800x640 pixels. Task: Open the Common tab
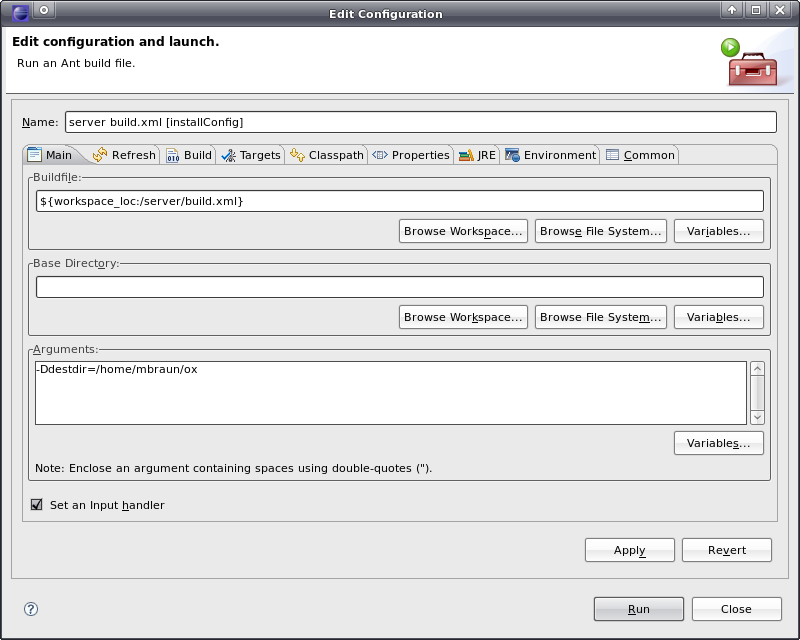coord(640,155)
